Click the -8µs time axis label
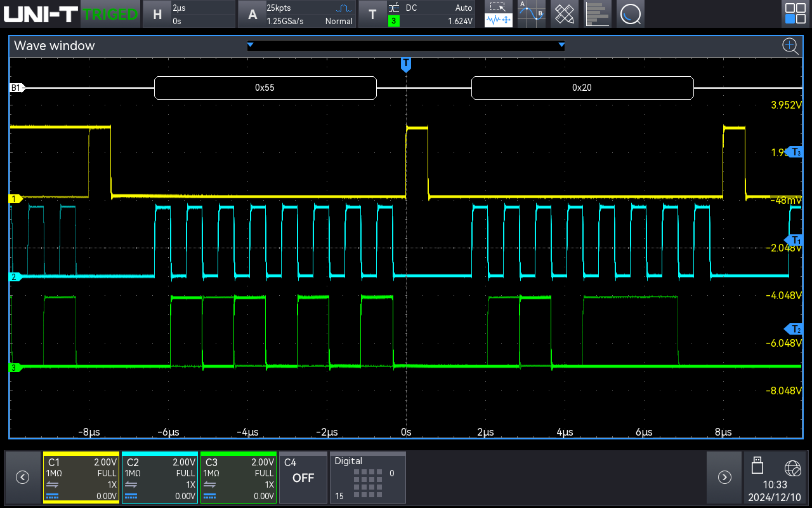Image resolution: width=812 pixels, height=508 pixels. [89, 432]
